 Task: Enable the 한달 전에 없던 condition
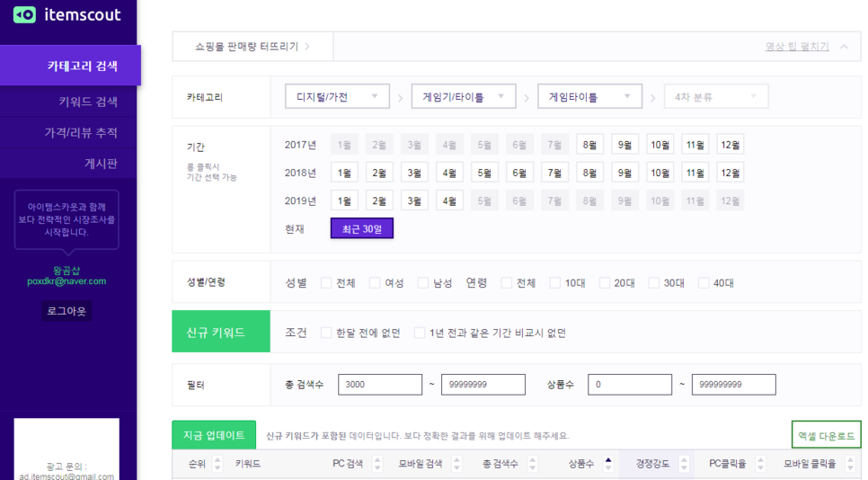tap(326, 333)
